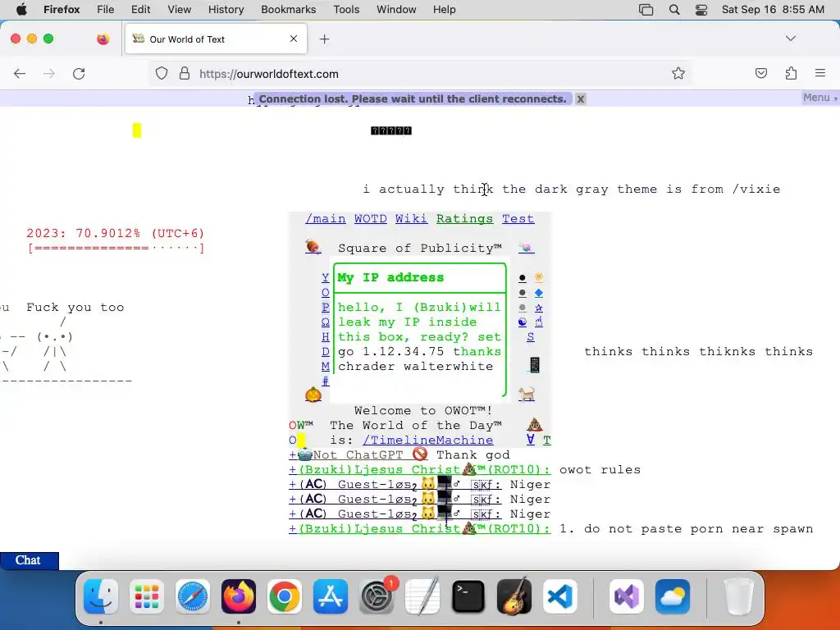The height and width of the screenshot is (630, 840).
Task: Open the Extensions puzzle icon
Action: point(791,73)
